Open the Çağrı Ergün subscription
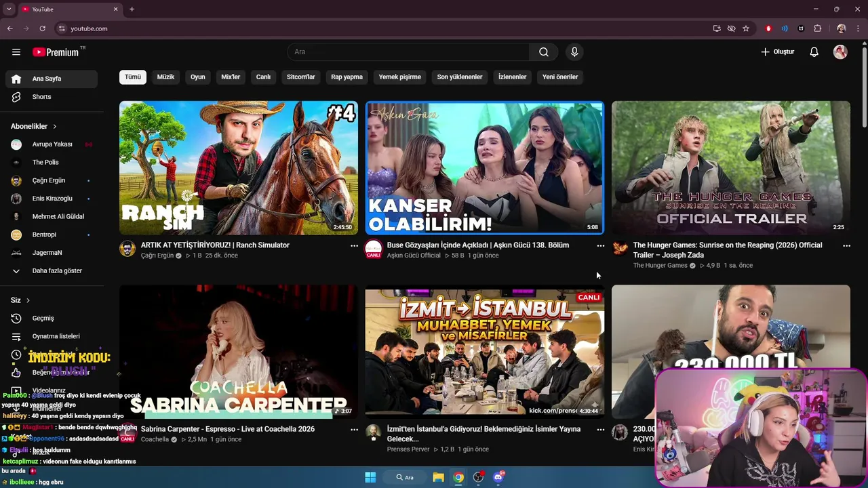The width and height of the screenshot is (868, 488). (52, 181)
